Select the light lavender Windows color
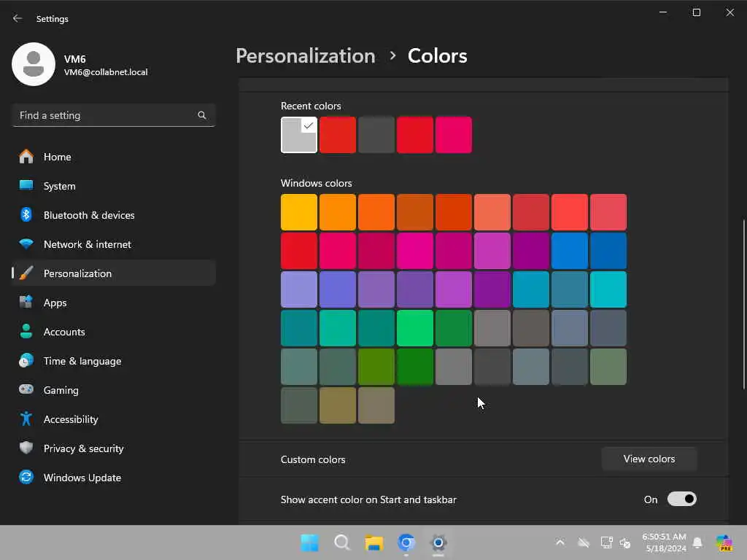Viewport: 747px width, 560px height. (298, 289)
